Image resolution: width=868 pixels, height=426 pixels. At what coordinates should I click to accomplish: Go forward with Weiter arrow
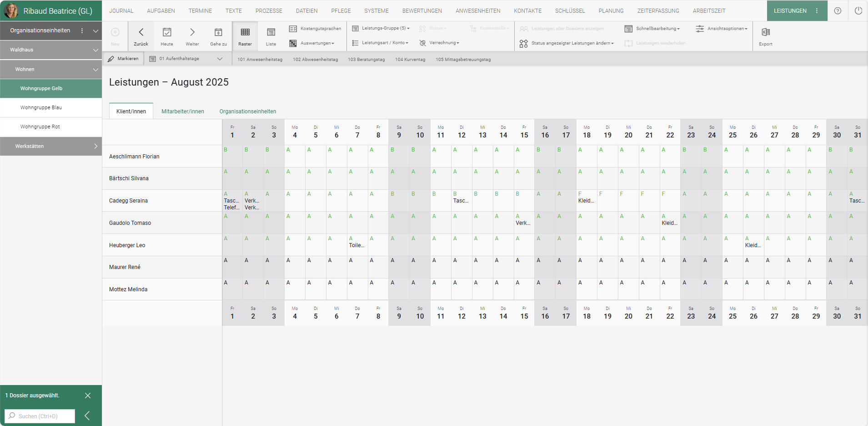tap(192, 32)
